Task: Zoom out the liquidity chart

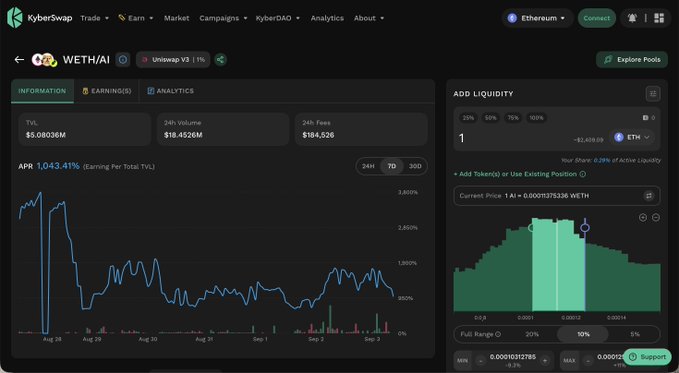Action: pos(656,217)
